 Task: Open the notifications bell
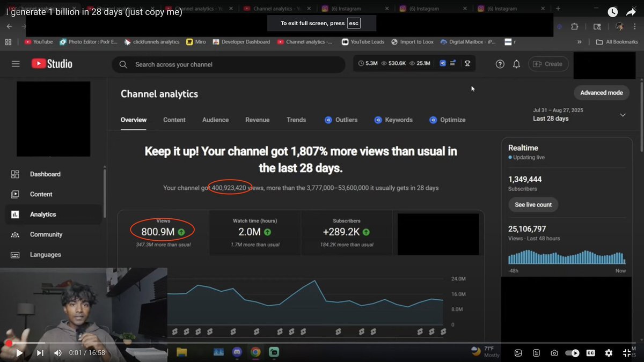(516, 64)
